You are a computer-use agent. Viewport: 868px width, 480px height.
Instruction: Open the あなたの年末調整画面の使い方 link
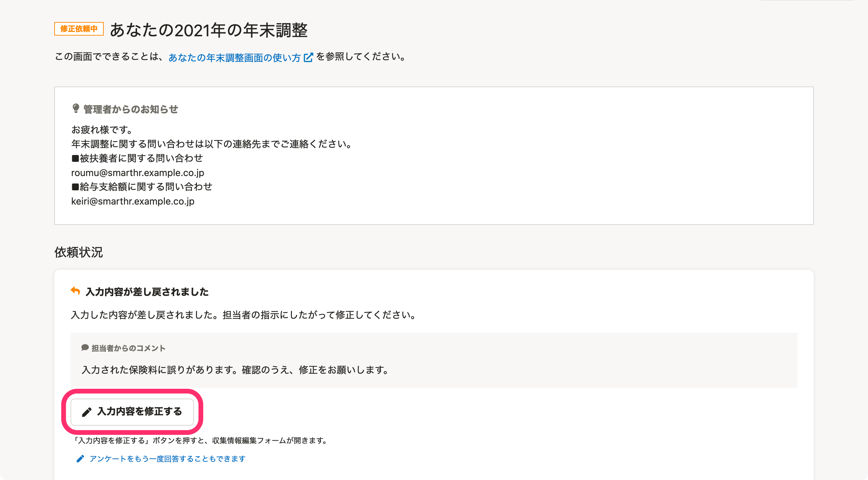pos(235,58)
